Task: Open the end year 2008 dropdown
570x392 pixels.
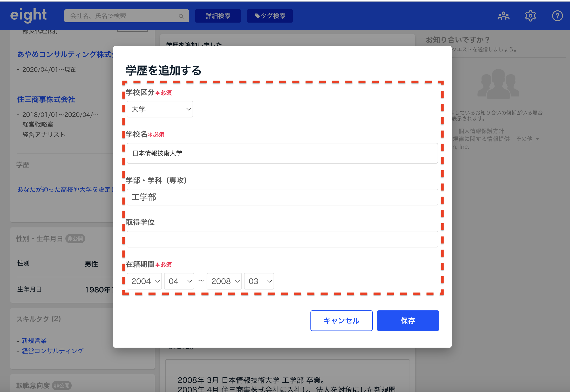Action: [224, 281]
